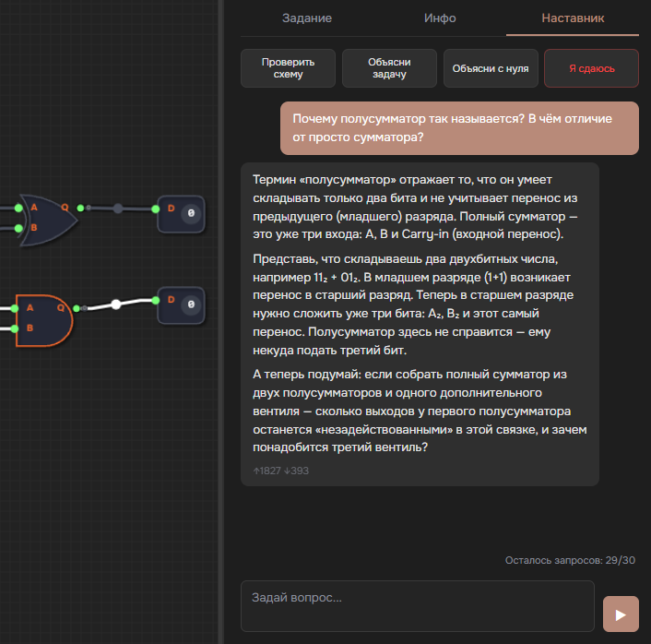Click the paragraph starting with Термин «полусумматор»
Image resolution: width=651 pixels, height=644 pixels.
click(x=415, y=207)
